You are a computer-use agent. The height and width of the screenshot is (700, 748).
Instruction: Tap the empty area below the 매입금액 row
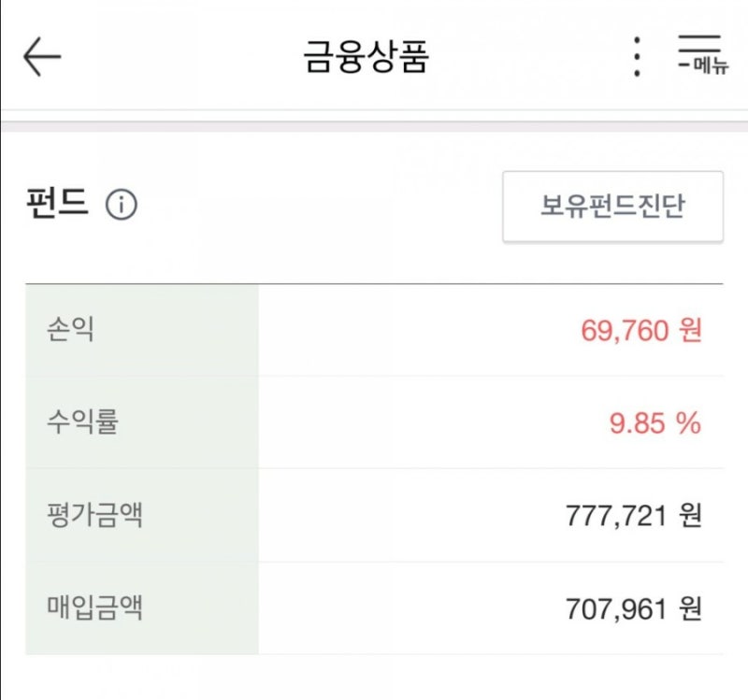tap(374, 678)
